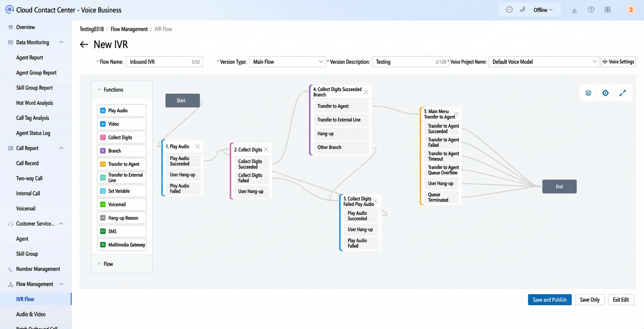Open the Version Type dropdown
The height and width of the screenshot is (329, 644).
tap(287, 62)
